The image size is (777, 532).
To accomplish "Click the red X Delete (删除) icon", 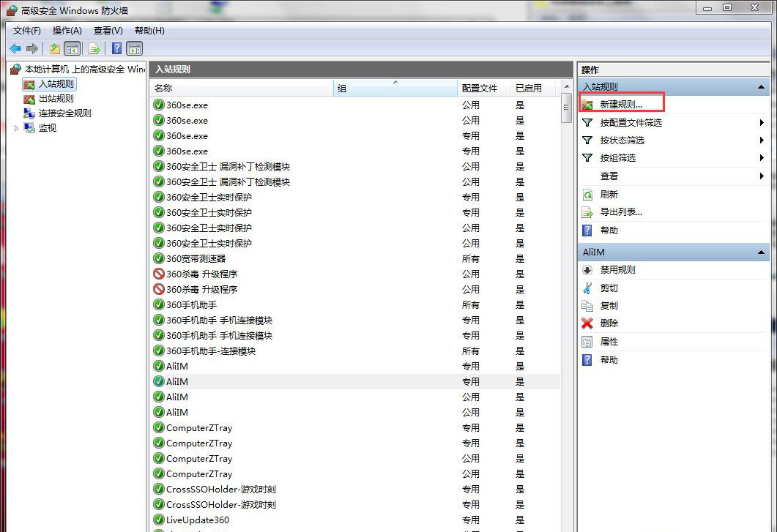I will [587, 323].
